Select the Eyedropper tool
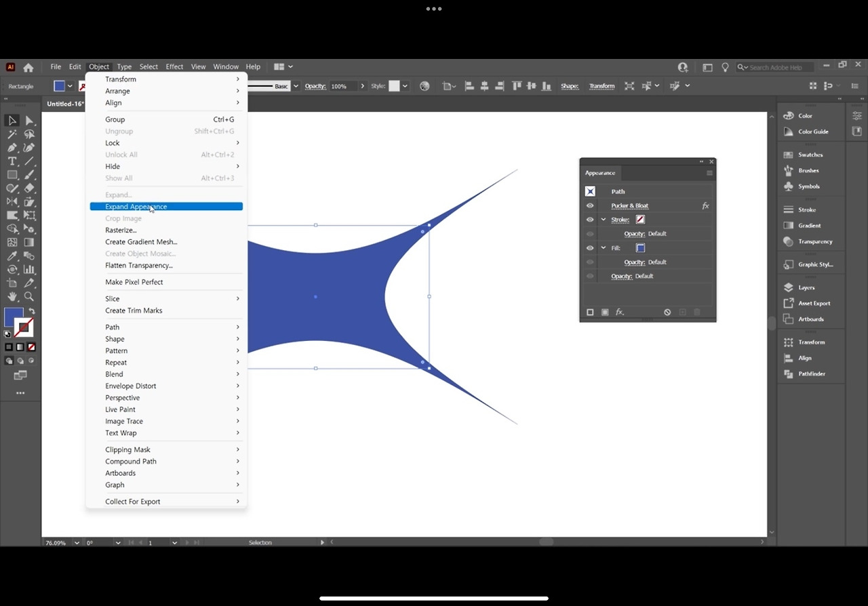Image resolution: width=868 pixels, height=606 pixels. (x=12, y=256)
